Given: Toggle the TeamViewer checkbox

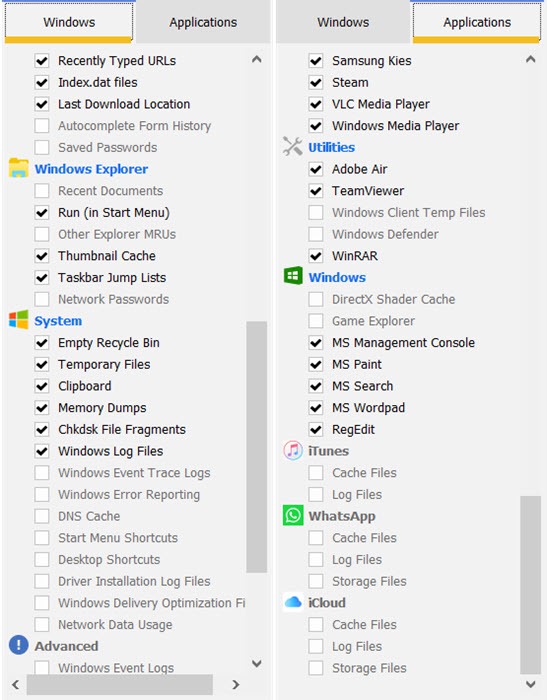Looking at the screenshot, I should pos(316,191).
